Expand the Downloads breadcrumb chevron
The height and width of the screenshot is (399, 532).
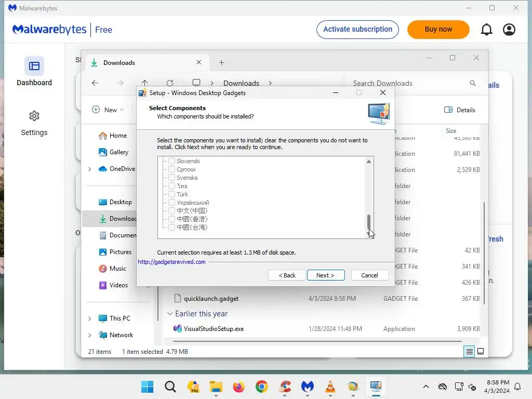pyautogui.click(x=270, y=83)
